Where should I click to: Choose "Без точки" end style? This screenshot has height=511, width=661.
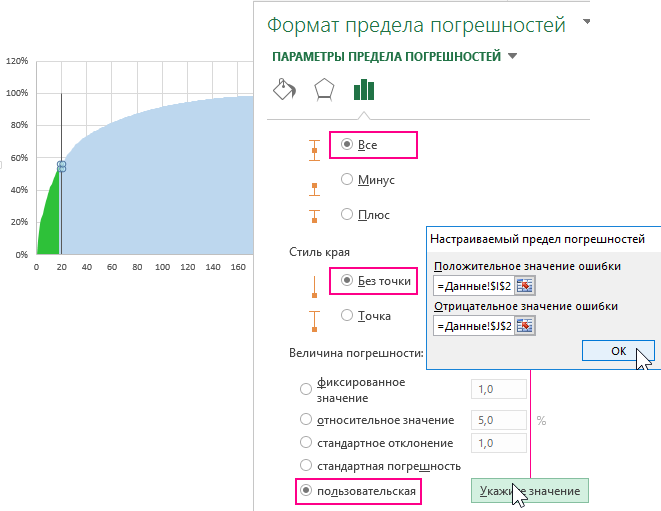click(347, 280)
